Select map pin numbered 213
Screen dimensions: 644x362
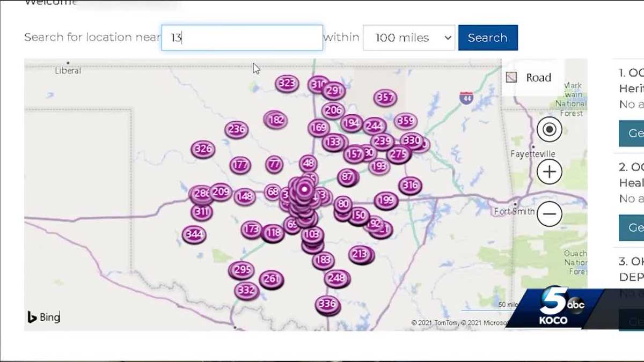coord(361,254)
